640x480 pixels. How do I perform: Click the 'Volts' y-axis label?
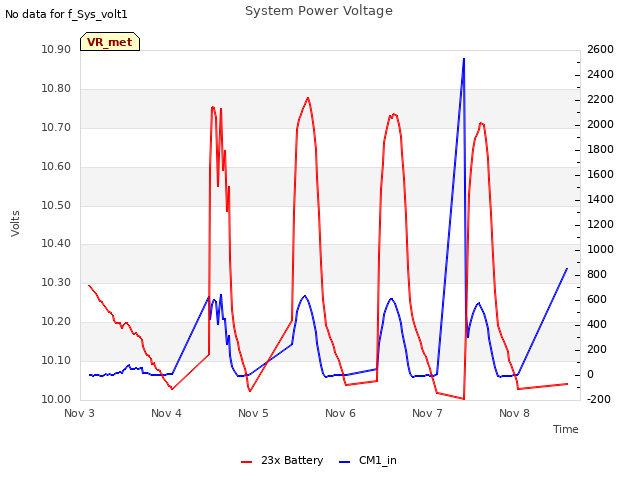click(x=15, y=224)
